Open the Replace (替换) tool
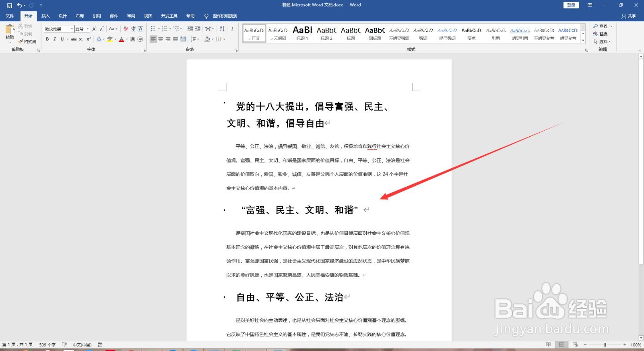The width and height of the screenshot is (644, 351). [x=600, y=34]
